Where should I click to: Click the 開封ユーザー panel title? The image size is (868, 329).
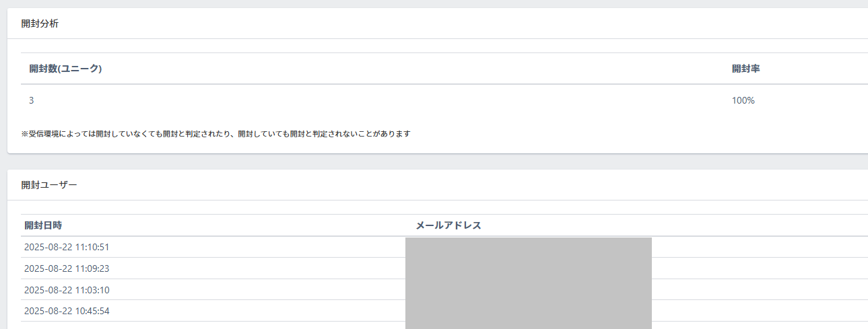pyautogui.click(x=49, y=185)
